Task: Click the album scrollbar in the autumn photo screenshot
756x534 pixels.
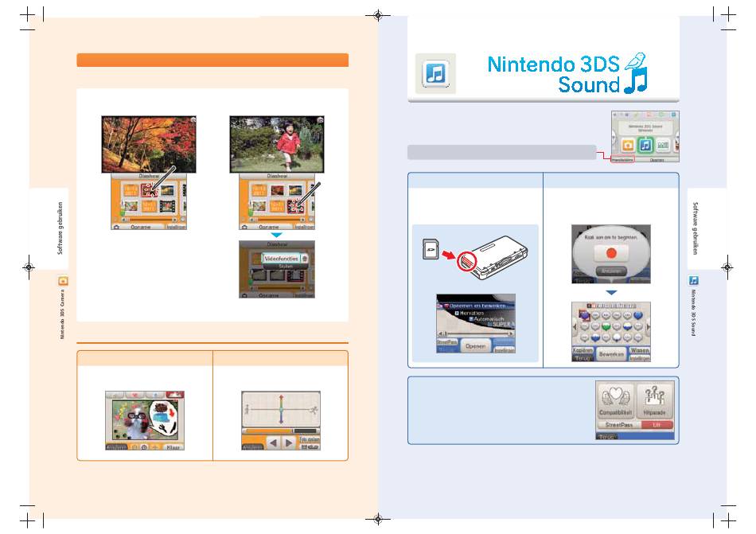Action: click(148, 220)
